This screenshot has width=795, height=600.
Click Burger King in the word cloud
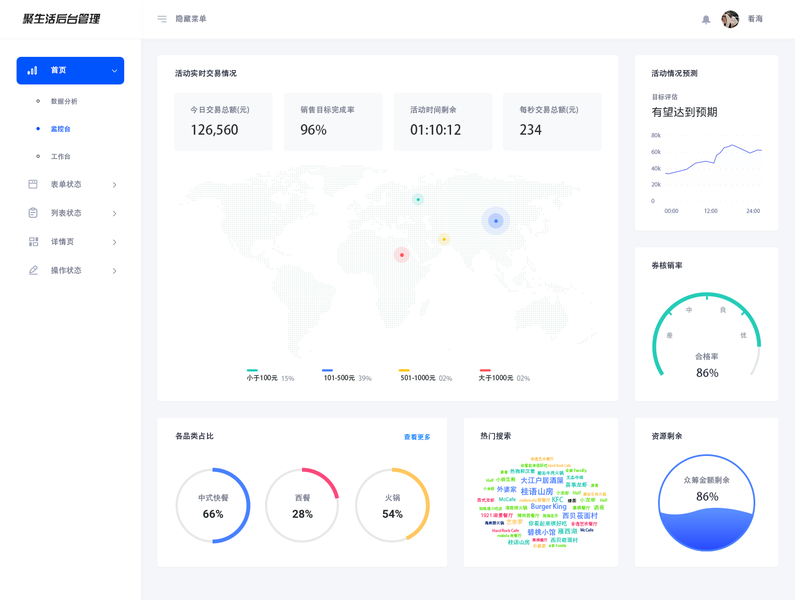[548, 506]
